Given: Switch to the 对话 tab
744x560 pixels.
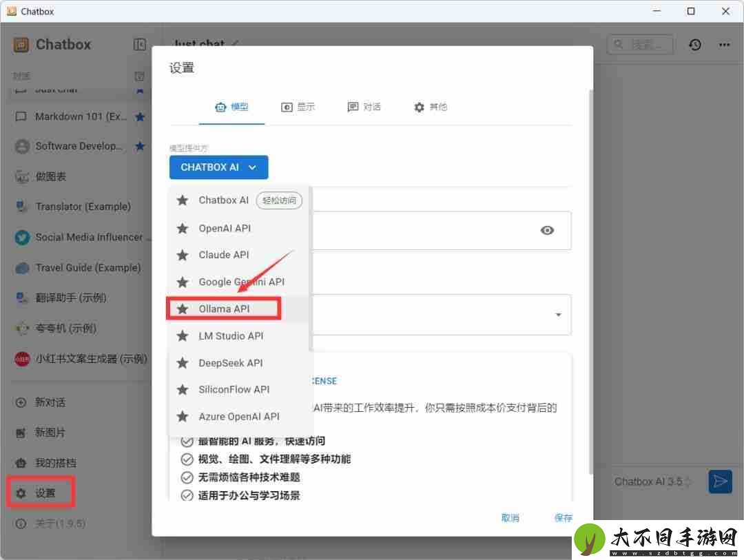Looking at the screenshot, I should (364, 107).
